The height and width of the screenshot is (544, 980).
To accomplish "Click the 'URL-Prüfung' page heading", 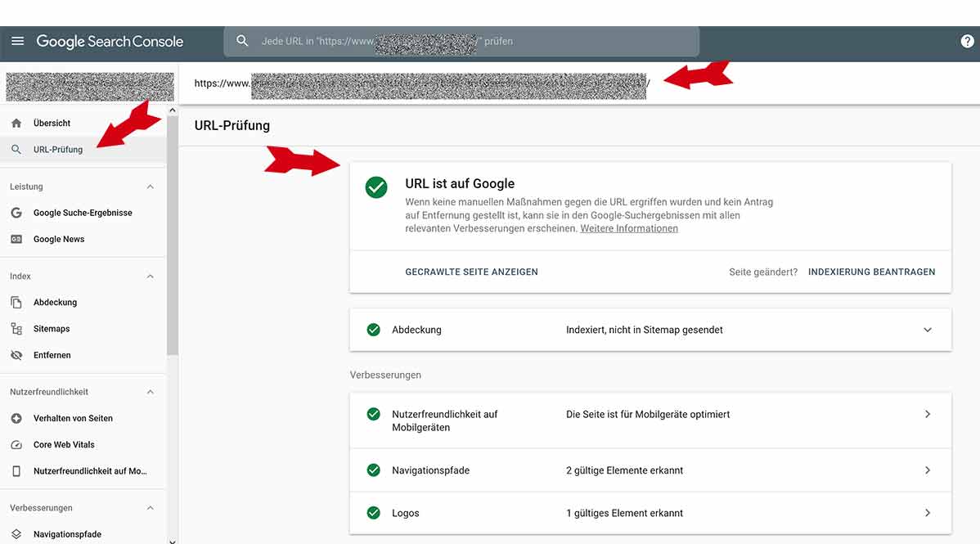I will pyautogui.click(x=232, y=125).
